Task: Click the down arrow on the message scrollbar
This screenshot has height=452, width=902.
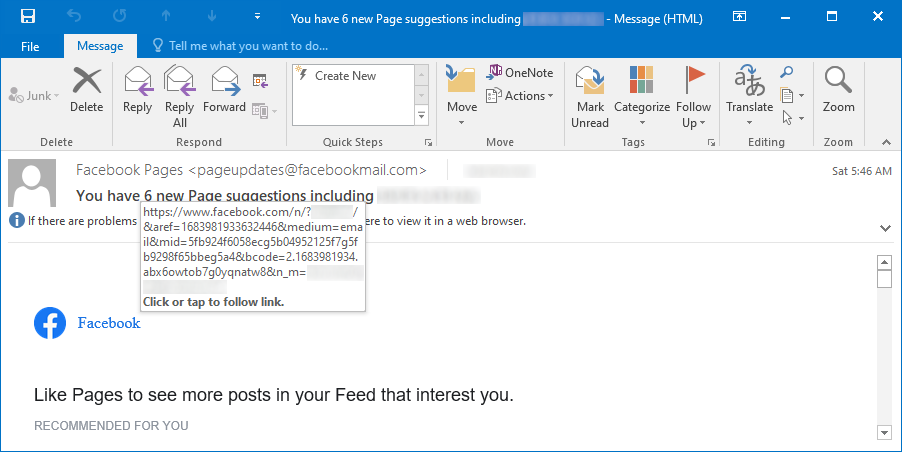Action: (883, 432)
